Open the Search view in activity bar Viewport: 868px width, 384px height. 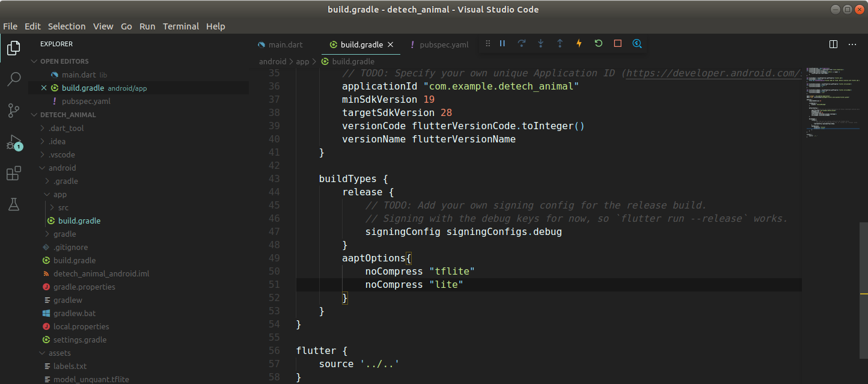14,79
